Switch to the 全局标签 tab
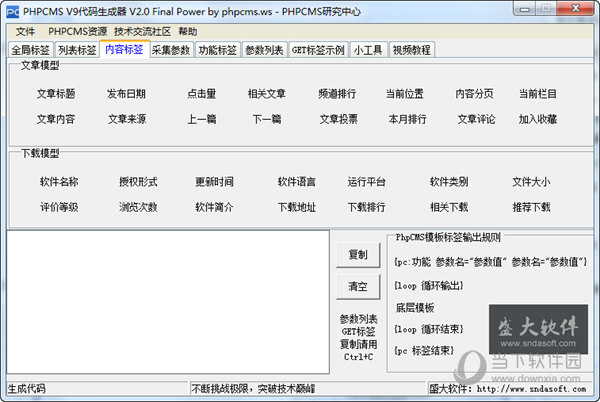 tap(31, 50)
